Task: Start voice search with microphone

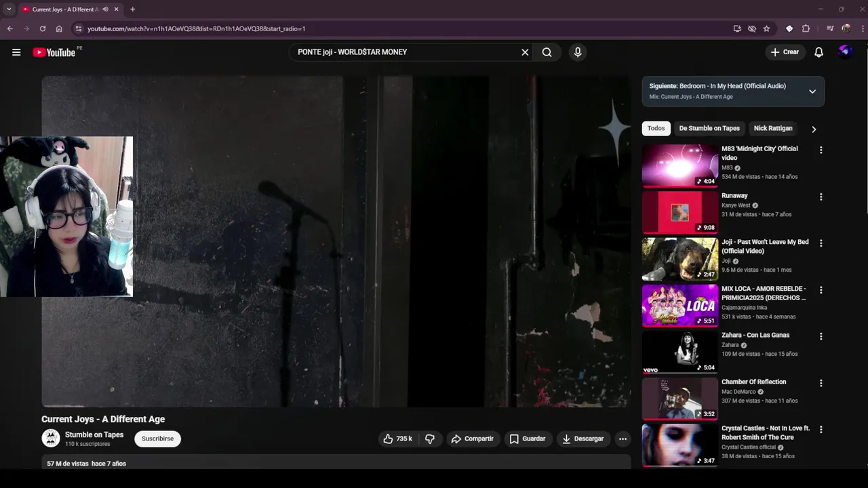Action: pos(578,52)
